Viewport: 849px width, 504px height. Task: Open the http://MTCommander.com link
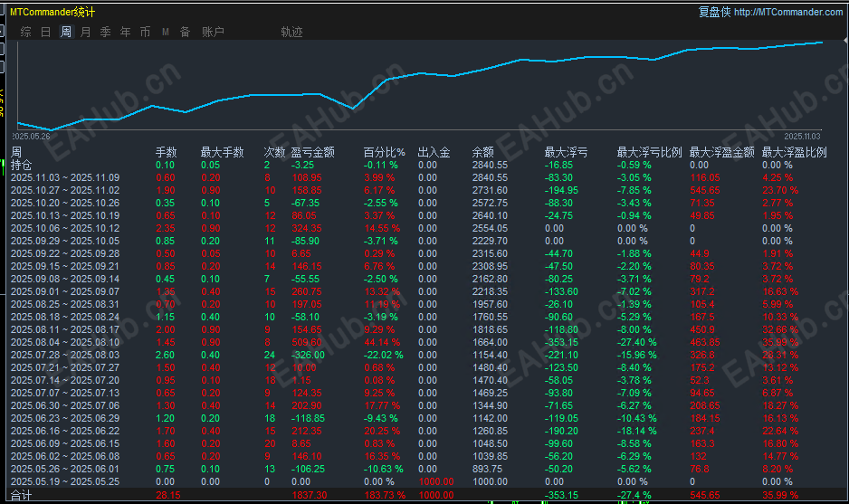coord(788,12)
